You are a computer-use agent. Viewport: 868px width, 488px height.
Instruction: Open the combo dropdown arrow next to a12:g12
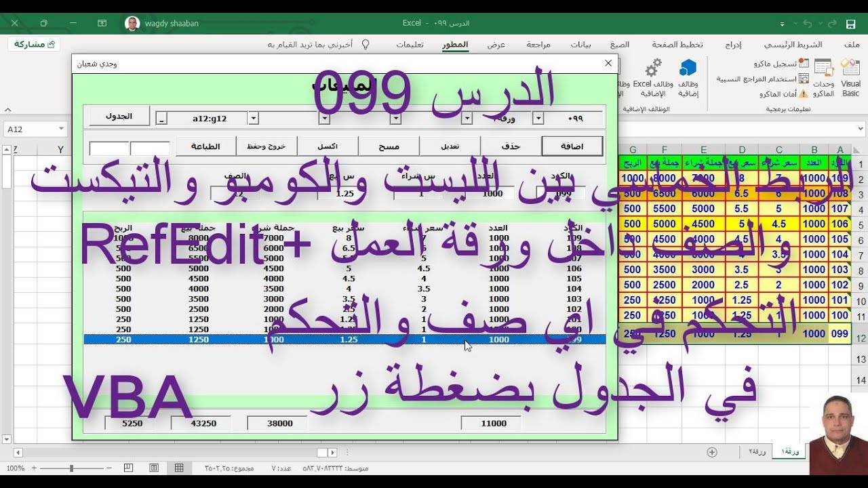pos(253,119)
